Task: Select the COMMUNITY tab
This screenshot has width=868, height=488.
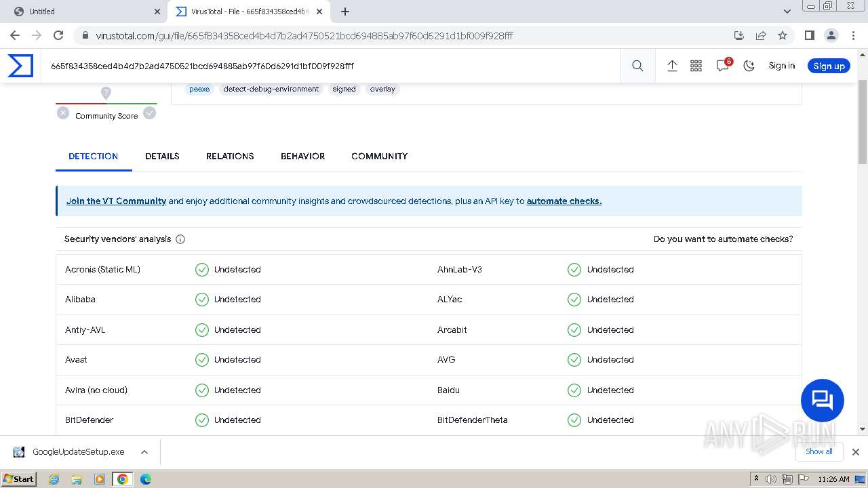Action: tap(379, 156)
